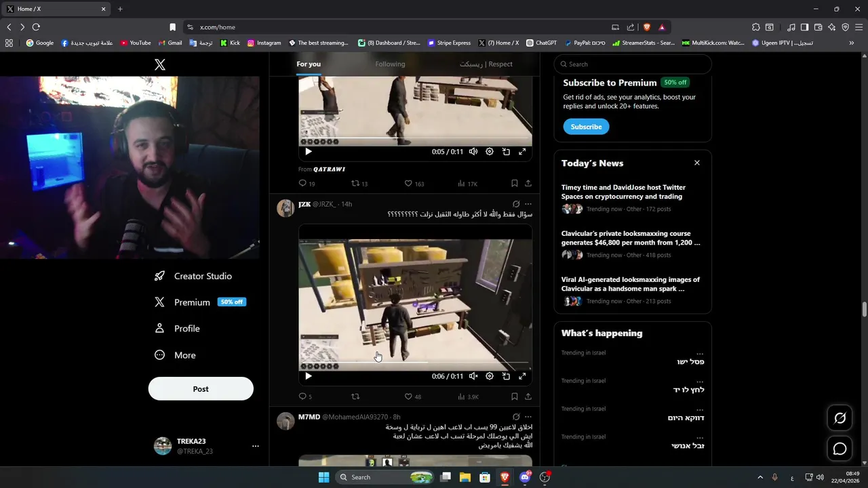Image resolution: width=868 pixels, height=488 pixels.
Task: Toggle picture-in-picture on JZK video
Action: pos(506,376)
